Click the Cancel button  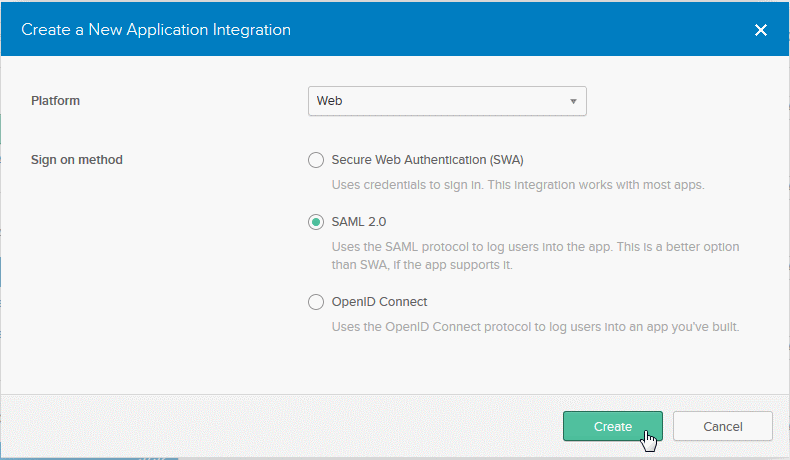tap(722, 426)
